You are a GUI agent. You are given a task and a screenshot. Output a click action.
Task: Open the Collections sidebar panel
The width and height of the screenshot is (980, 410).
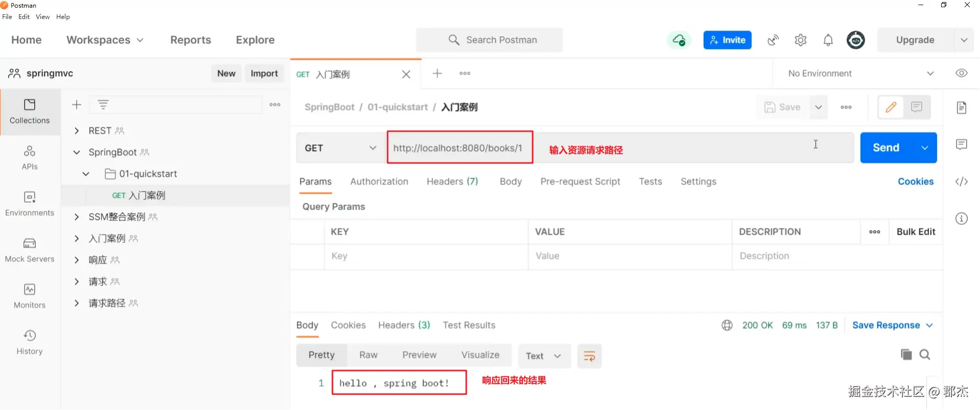[30, 112]
